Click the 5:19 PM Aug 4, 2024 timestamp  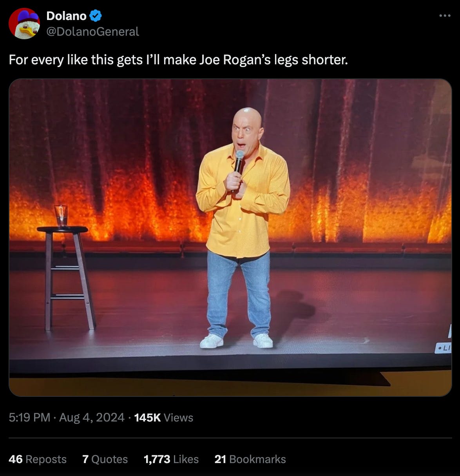[x=67, y=418]
